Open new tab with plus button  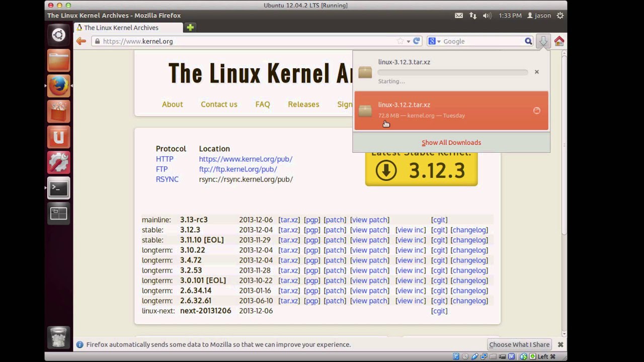pos(190,27)
